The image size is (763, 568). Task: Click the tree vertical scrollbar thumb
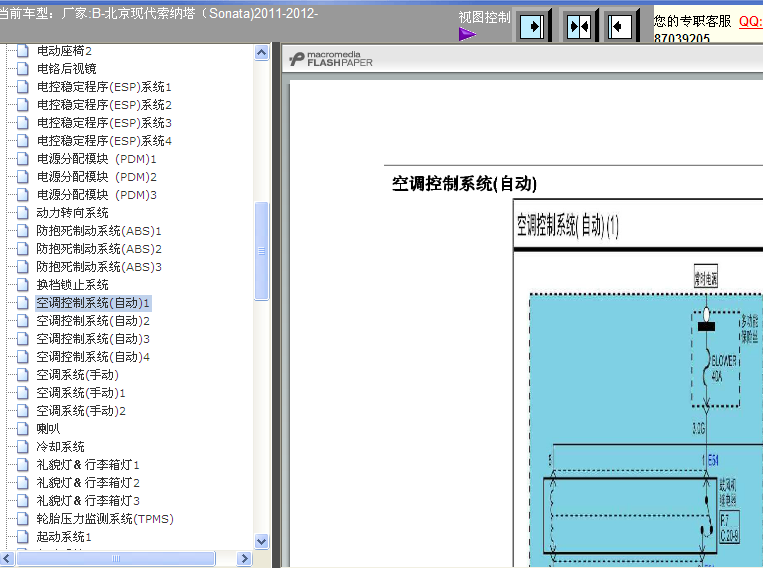click(261, 251)
